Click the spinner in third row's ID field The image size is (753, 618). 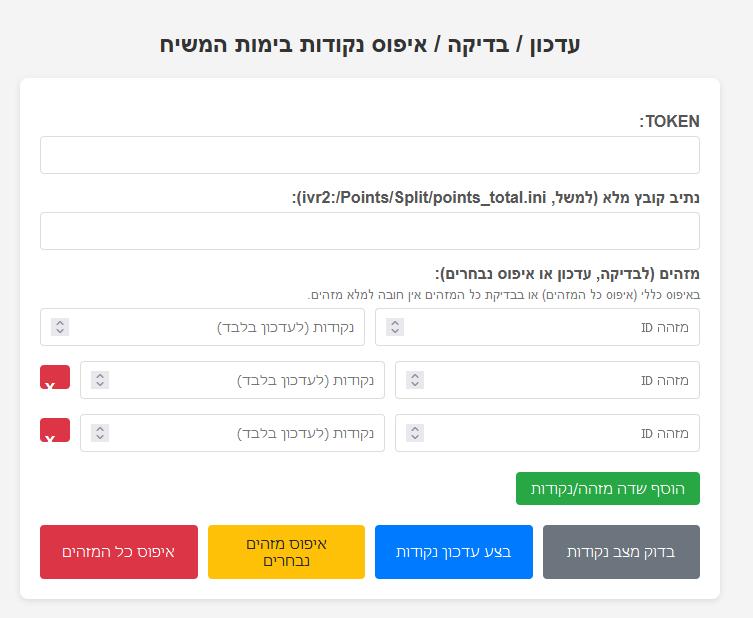click(x=415, y=433)
